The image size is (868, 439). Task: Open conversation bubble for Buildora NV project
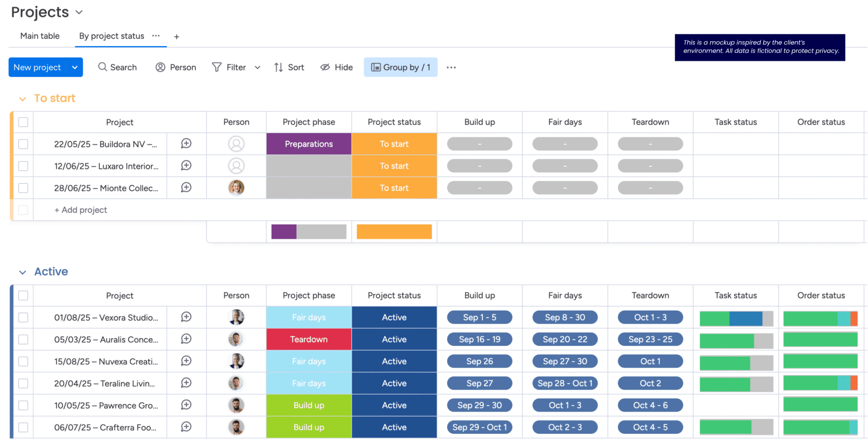coord(186,143)
